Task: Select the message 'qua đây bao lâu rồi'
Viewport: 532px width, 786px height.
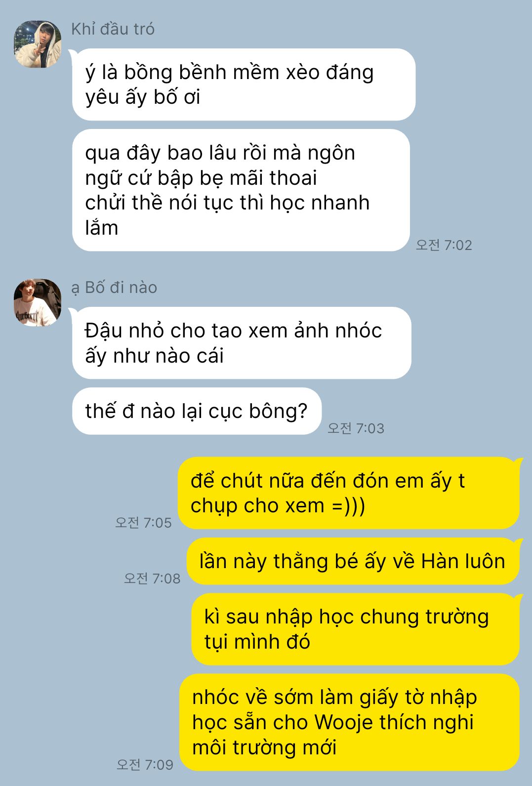Action: 241,190
